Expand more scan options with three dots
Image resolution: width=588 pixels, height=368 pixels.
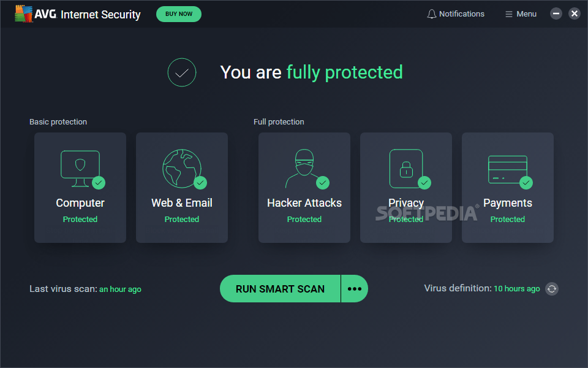(x=355, y=289)
